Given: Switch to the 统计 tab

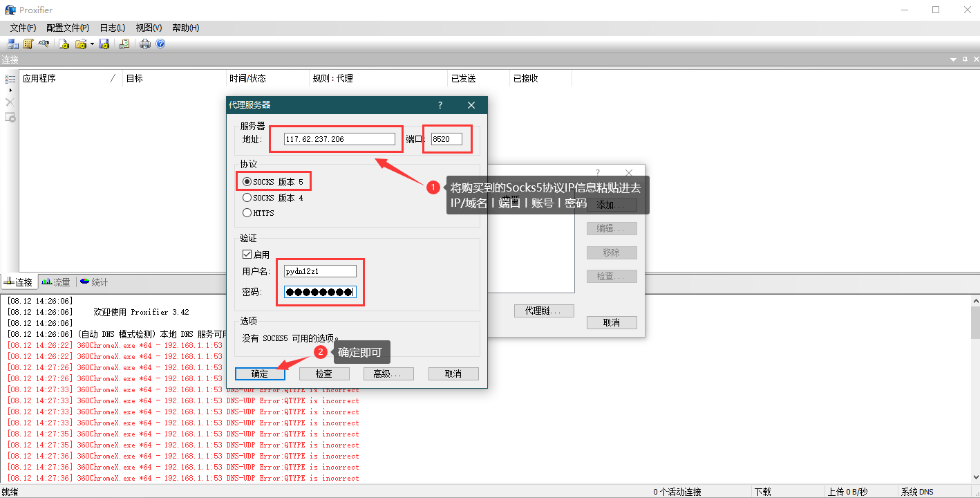Looking at the screenshot, I should 94,282.
